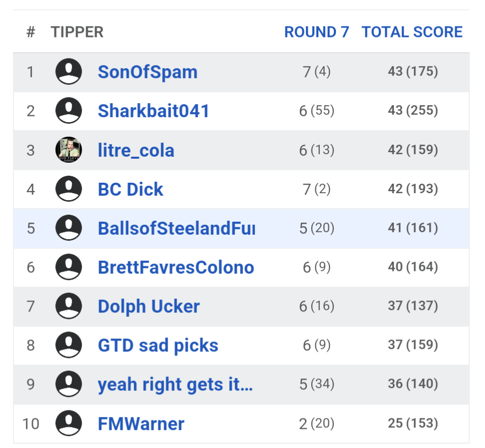The height and width of the screenshot is (448, 485).
Task: Click Dolph Ucker's avatar icon
Action: [69, 306]
